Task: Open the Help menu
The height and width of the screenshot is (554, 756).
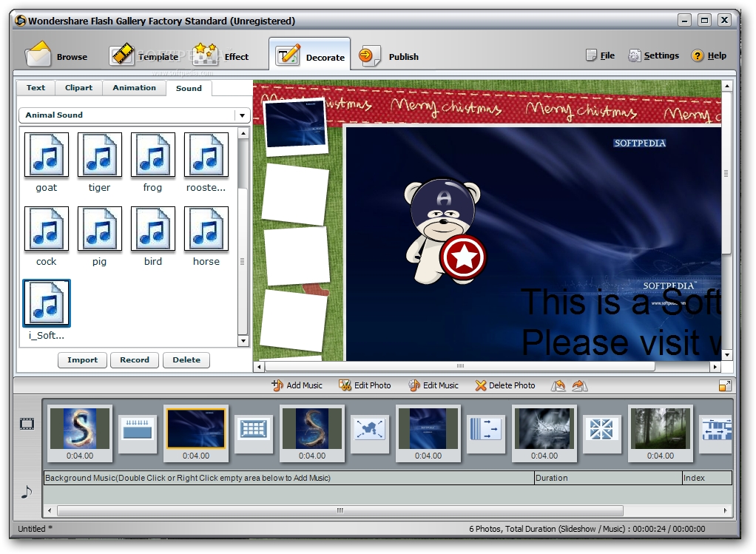Action: pyautogui.click(x=709, y=55)
